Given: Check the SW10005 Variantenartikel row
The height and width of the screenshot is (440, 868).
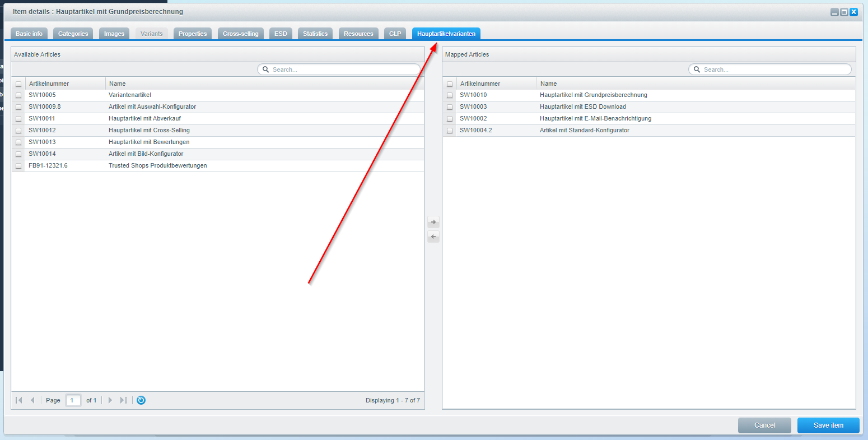Looking at the screenshot, I should pos(18,95).
